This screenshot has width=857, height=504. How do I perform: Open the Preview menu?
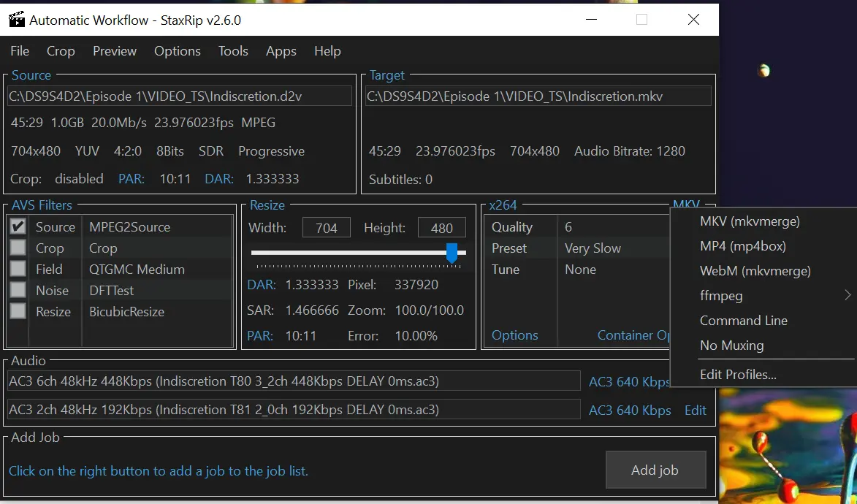[x=115, y=51]
